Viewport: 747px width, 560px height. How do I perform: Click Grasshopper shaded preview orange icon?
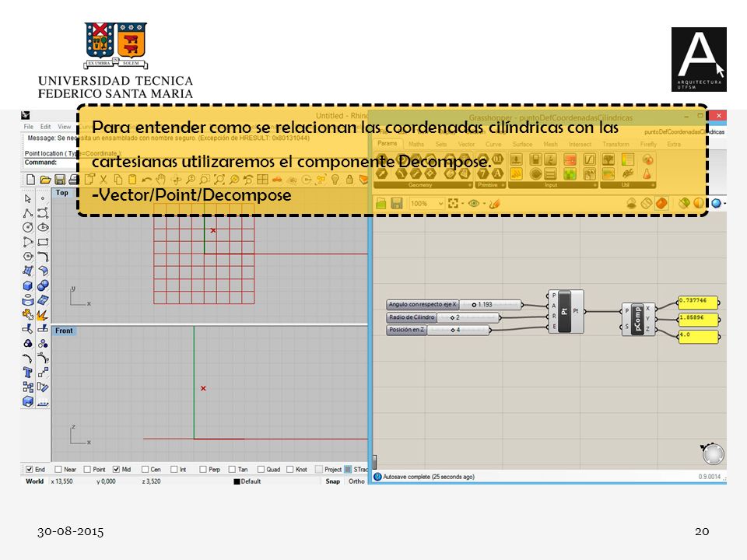(661, 204)
